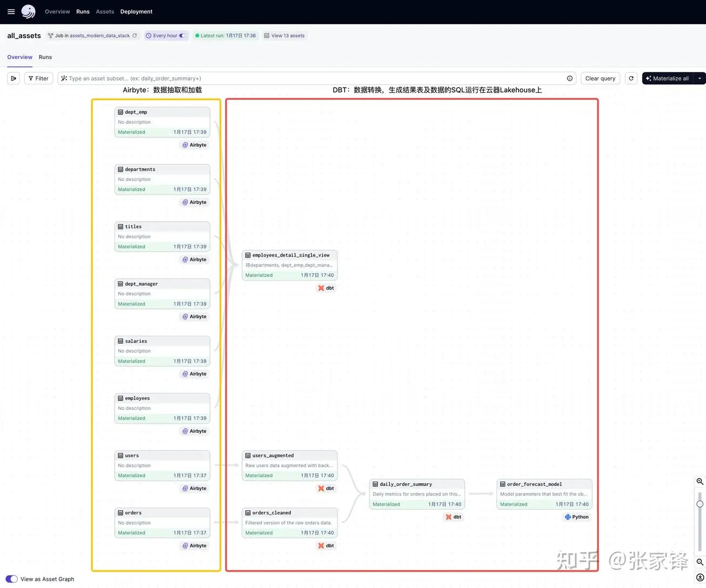The height and width of the screenshot is (588, 706).
Task: Click the Airbyte tag under salaries
Action: point(194,374)
